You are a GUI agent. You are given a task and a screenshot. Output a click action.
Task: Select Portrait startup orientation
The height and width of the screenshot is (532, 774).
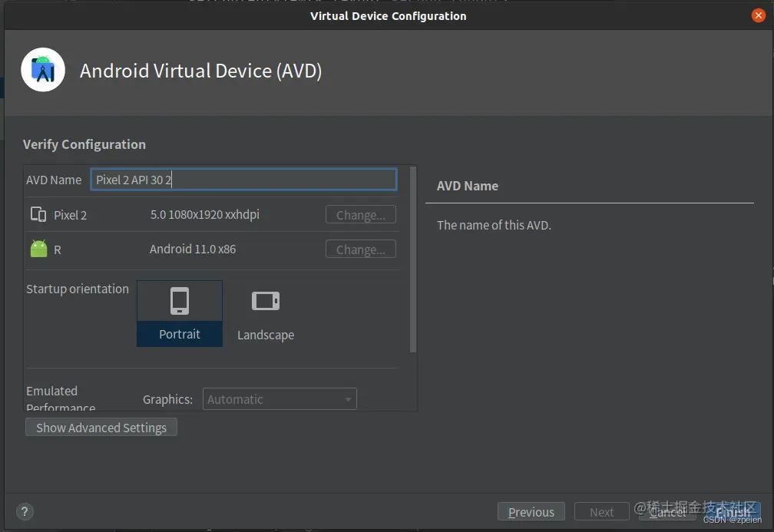(x=180, y=313)
